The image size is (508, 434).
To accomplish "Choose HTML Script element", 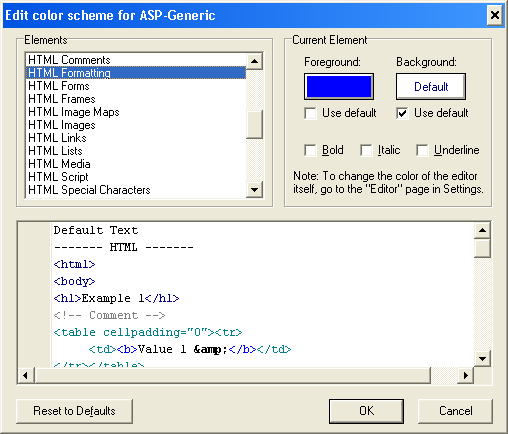I will tap(136, 177).
